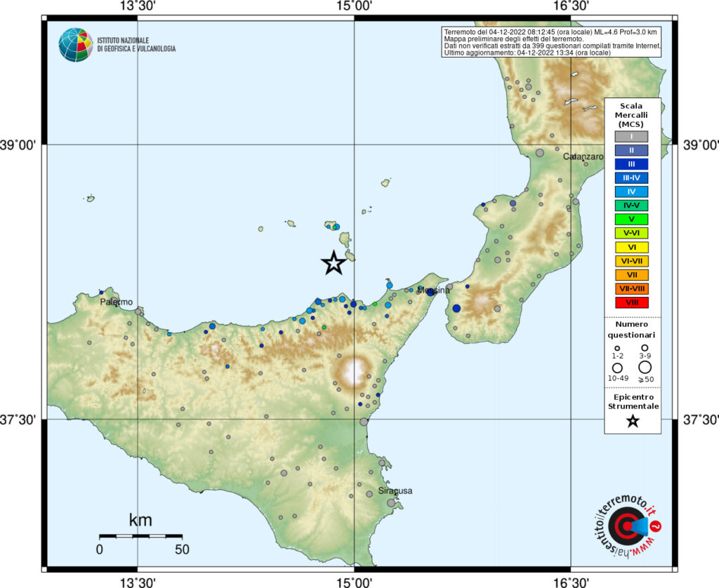
Task: Expand the 'Numero questionari' legend section
Action: pyautogui.click(x=631, y=329)
